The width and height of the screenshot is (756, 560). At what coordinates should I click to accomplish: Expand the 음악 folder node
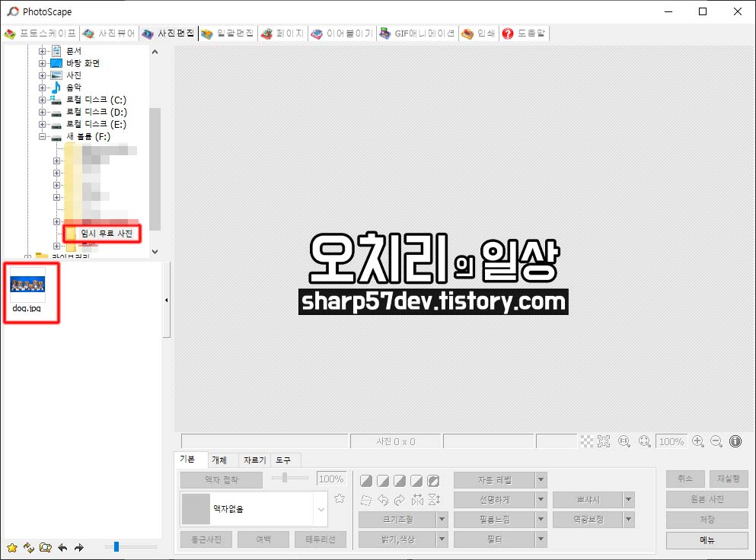coord(42,87)
